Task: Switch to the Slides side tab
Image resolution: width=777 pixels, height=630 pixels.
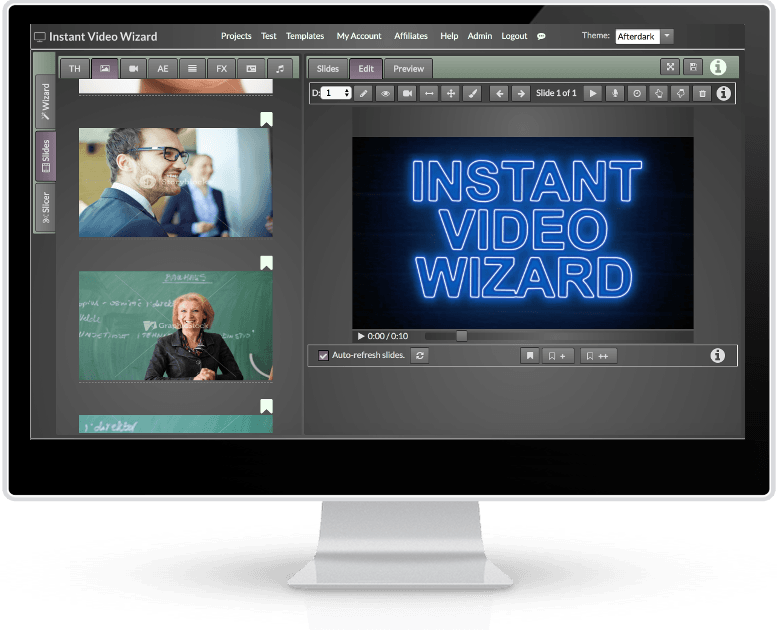Action: (x=46, y=156)
